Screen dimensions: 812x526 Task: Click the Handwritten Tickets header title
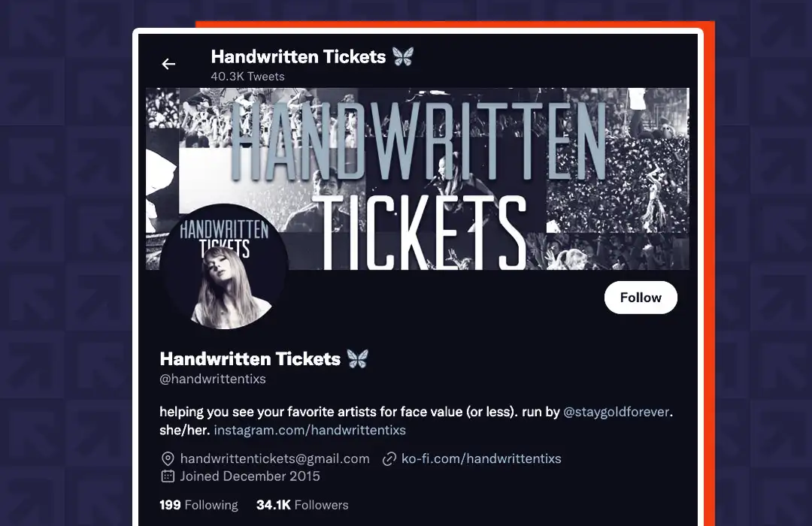click(x=298, y=56)
